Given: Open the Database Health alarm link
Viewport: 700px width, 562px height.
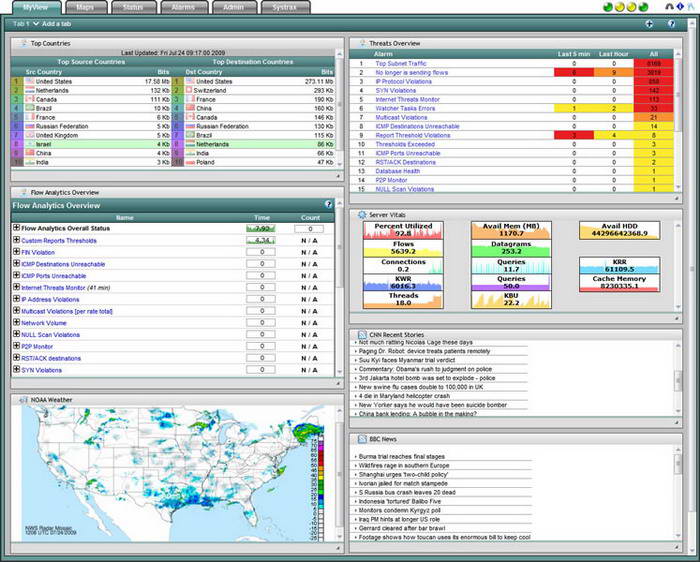Looking at the screenshot, I should (397, 171).
